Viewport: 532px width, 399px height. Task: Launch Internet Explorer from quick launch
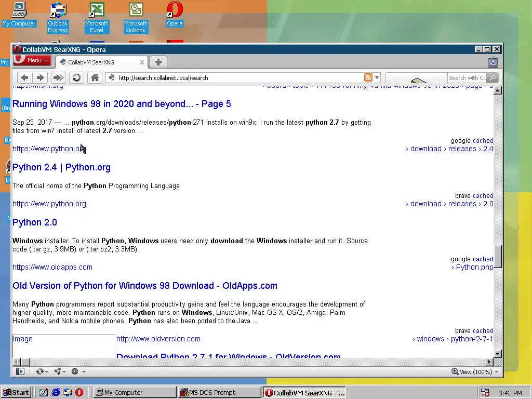coord(55,393)
